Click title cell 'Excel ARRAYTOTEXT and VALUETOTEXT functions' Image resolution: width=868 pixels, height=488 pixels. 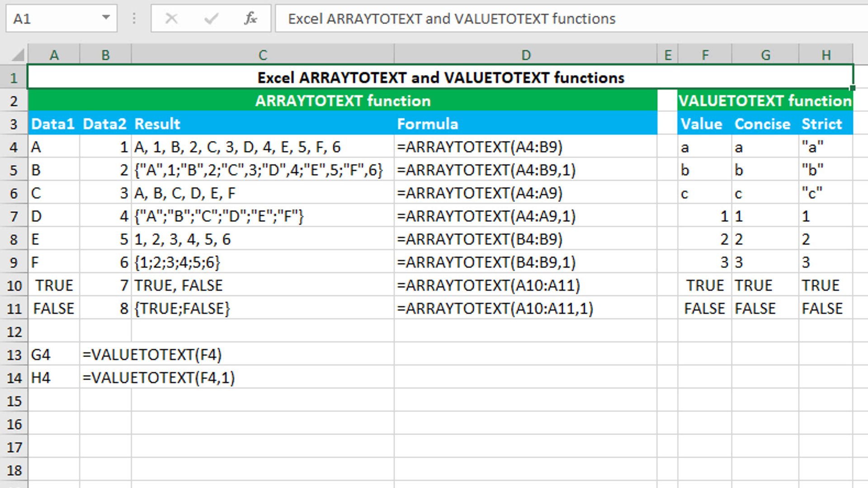pyautogui.click(x=441, y=77)
